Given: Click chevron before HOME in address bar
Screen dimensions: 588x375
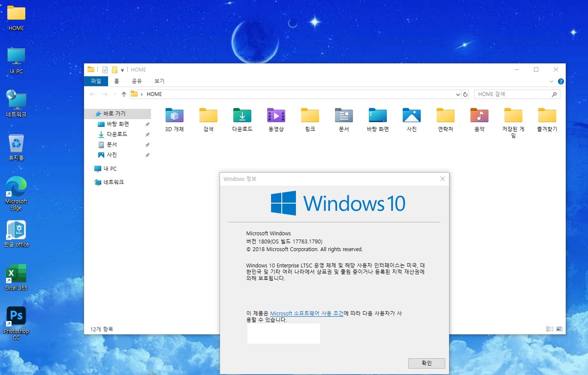Looking at the screenshot, I should coord(142,94).
